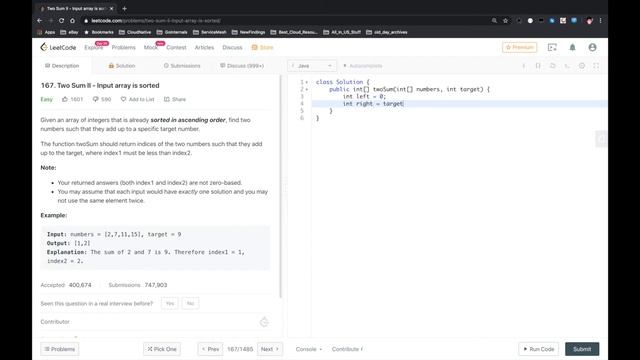Collapse line 2 code fold arrow

tap(307, 89)
